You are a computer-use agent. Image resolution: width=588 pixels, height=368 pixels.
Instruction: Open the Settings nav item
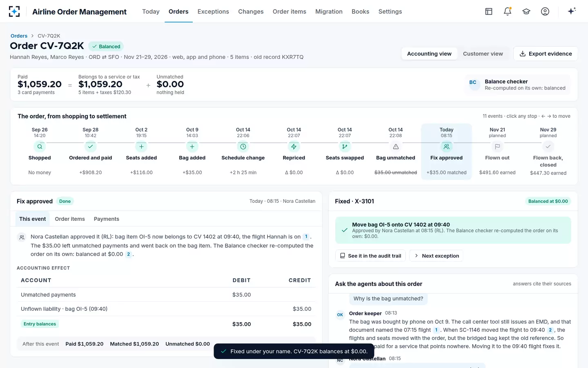[390, 11]
